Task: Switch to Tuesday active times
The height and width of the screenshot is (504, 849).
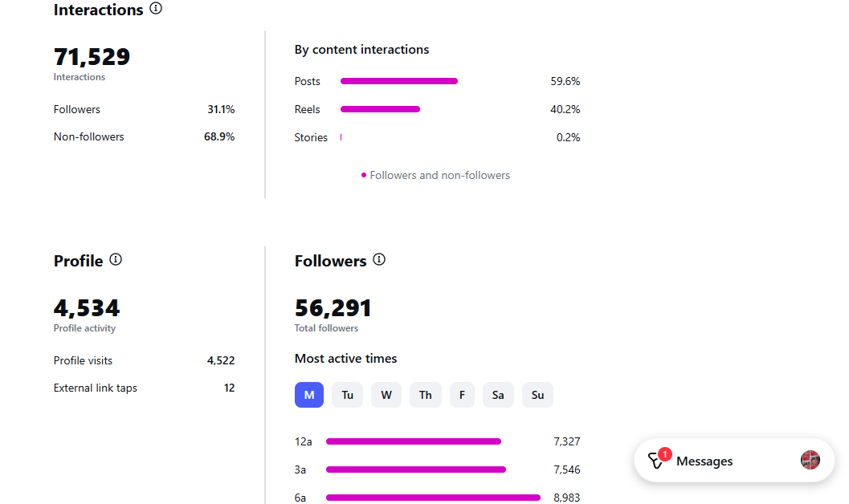Action: tap(347, 395)
